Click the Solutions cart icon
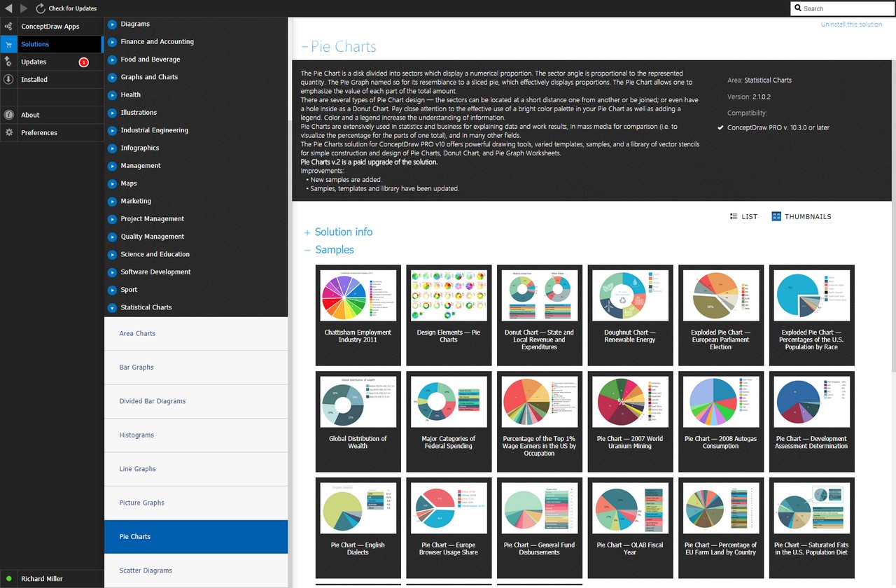The width and height of the screenshot is (896, 588). [8, 44]
